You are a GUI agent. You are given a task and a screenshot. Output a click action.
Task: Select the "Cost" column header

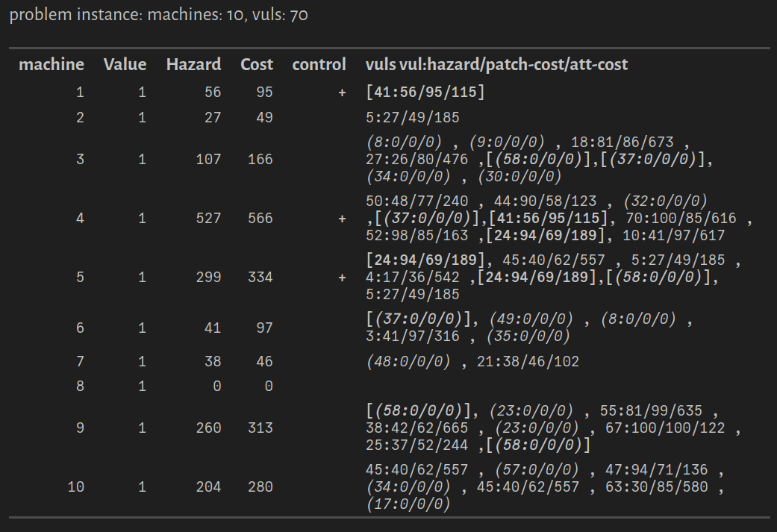pyautogui.click(x=257, y=65)
